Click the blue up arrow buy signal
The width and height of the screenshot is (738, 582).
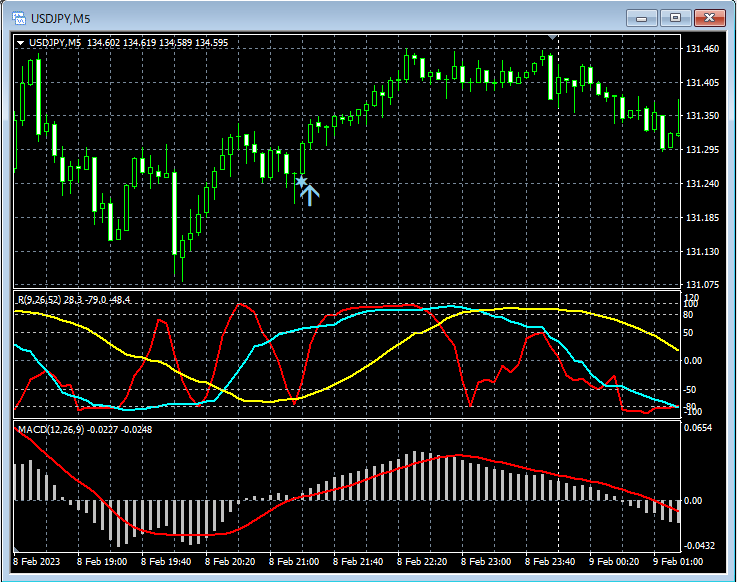click(309, 195)
